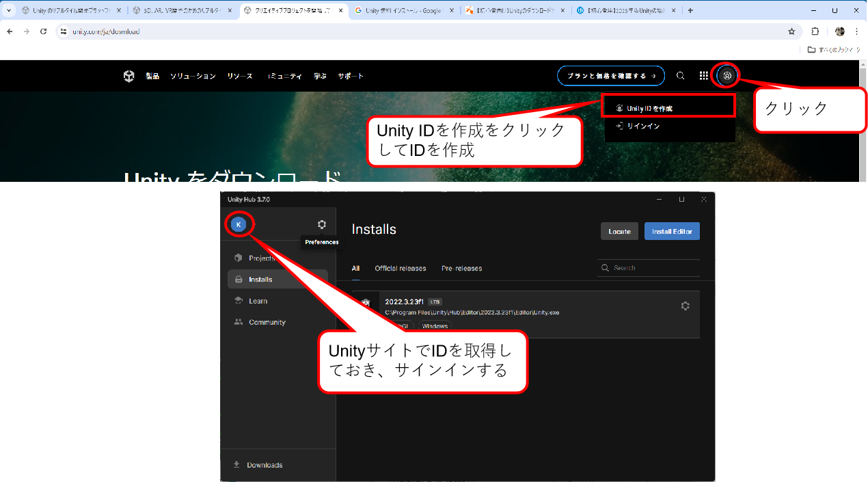Close the active クリエイティブプロジェクト tab

340,10
